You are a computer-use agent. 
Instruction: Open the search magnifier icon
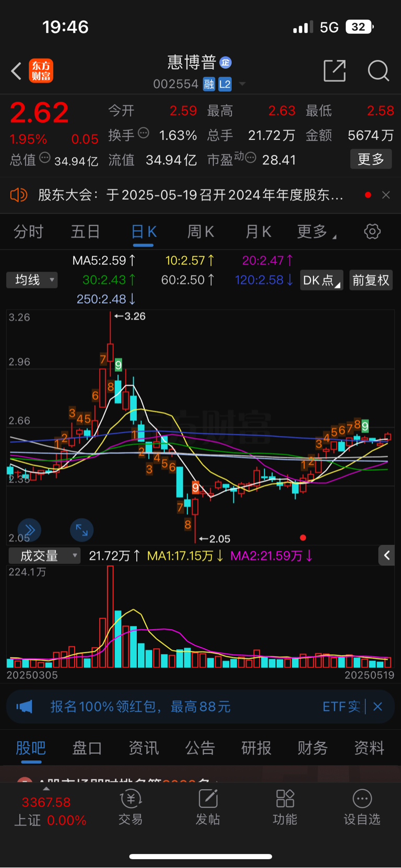(379, 70)
